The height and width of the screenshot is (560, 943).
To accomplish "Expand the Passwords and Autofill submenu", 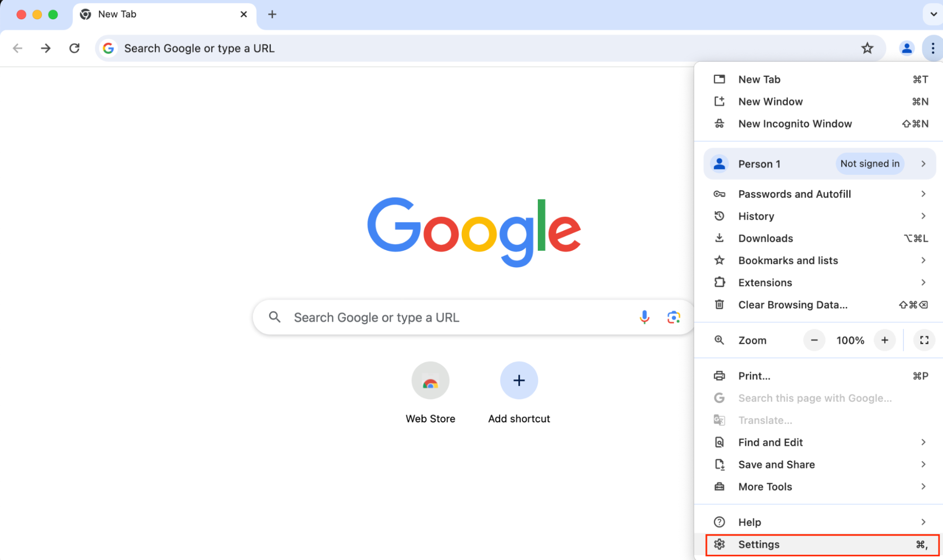I will [923, 194].
